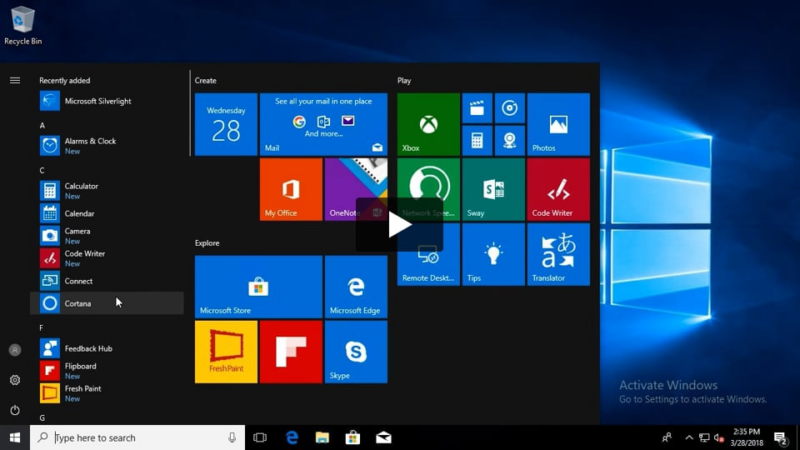Open the Sway tile
The width and height of the screenshot is (800, 450).
point(493,189)
